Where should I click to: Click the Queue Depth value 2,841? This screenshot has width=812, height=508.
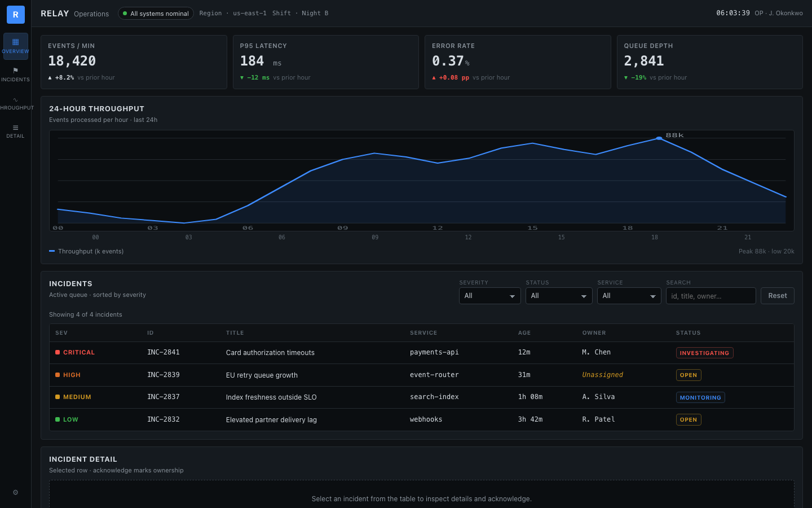(x=644, y=61)
